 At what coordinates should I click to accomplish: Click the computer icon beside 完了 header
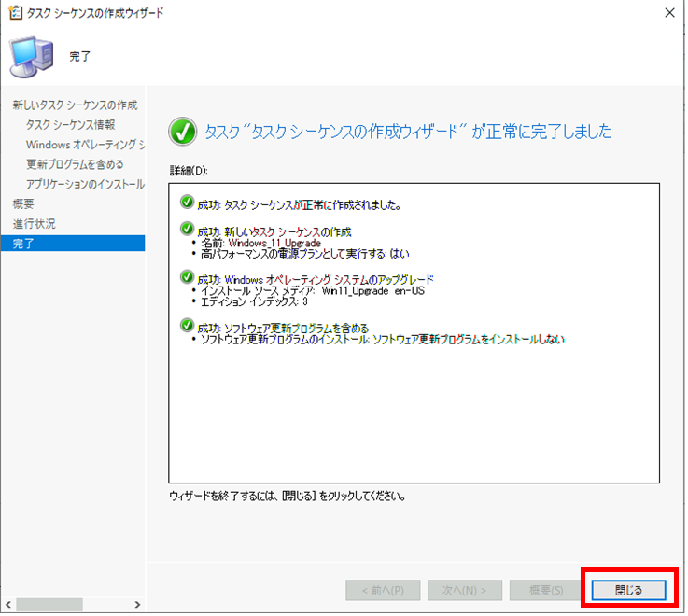coord(31,58)
